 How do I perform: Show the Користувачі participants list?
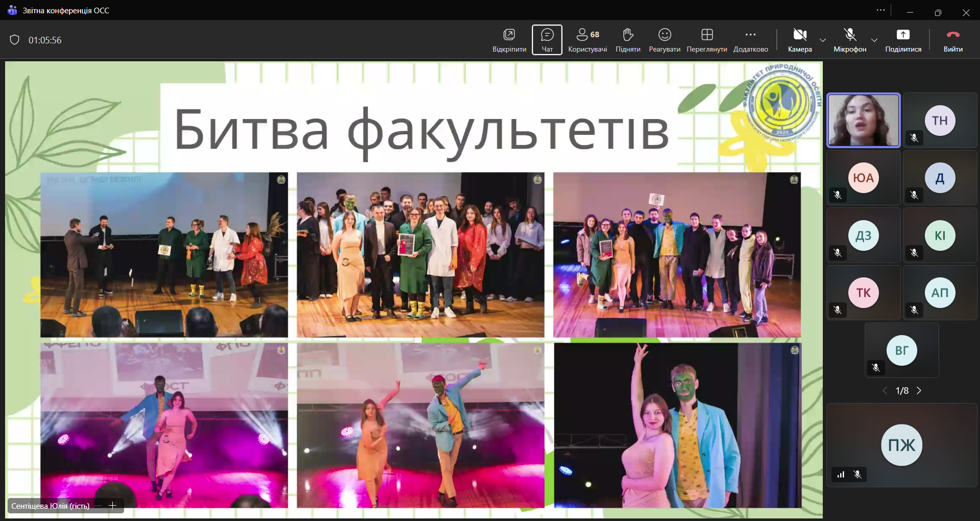pyautogui.click(x=587, y=40)
